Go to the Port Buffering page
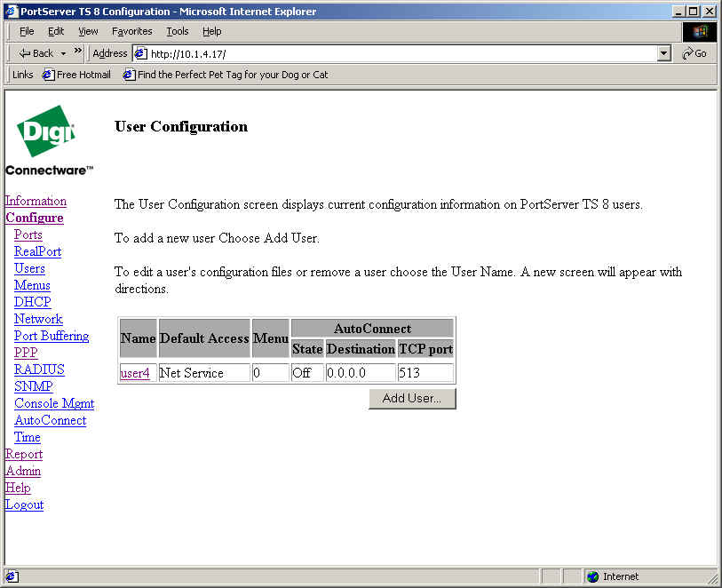 pos(52,336)
